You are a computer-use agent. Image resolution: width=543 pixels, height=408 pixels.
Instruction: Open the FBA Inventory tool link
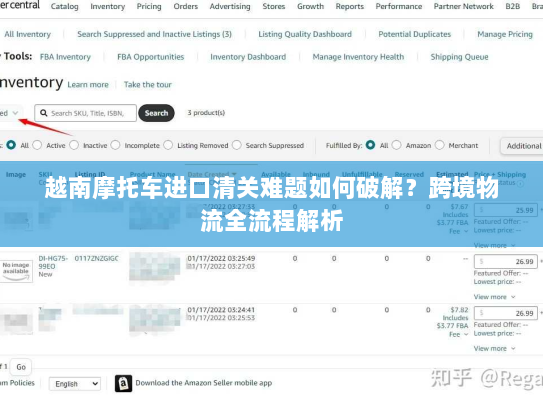click(65, 57)
